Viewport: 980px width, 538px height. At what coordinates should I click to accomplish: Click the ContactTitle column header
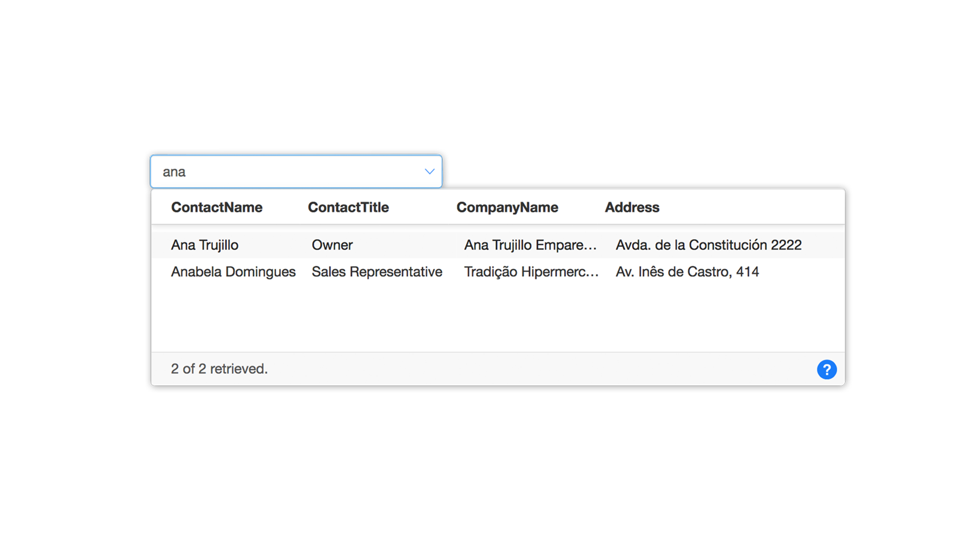348,207
